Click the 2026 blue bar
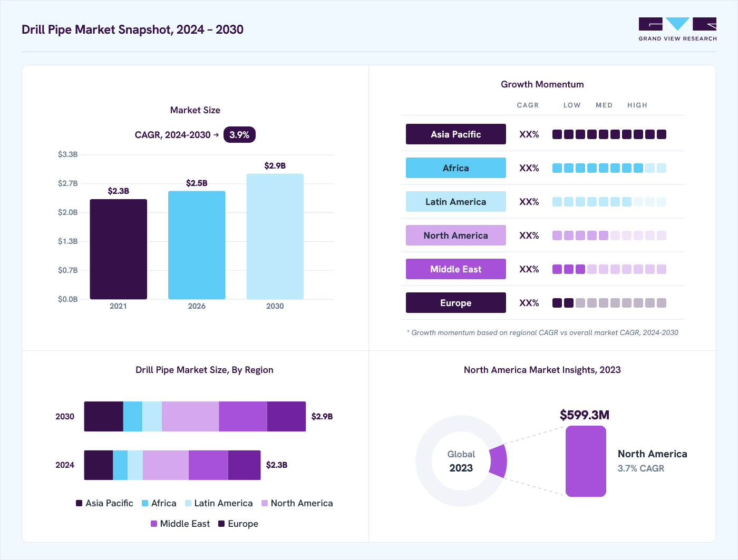Screen dimensions: 738x560 197,245
